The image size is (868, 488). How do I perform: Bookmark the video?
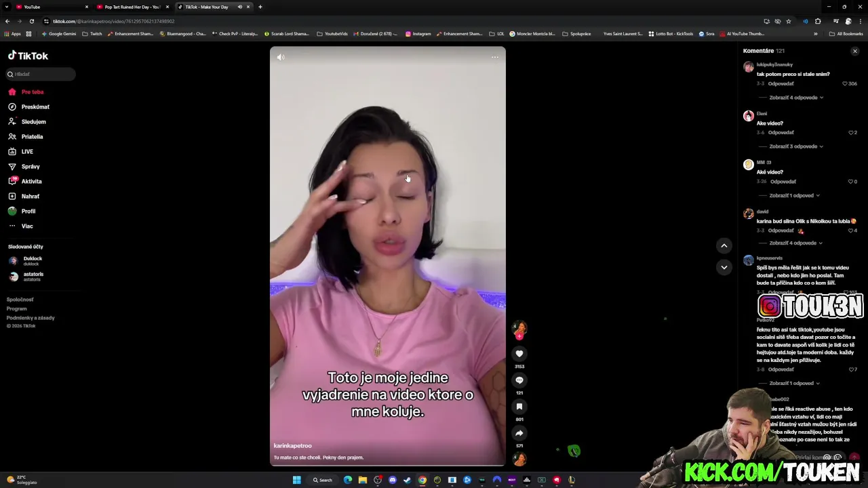tap(519, 407)
